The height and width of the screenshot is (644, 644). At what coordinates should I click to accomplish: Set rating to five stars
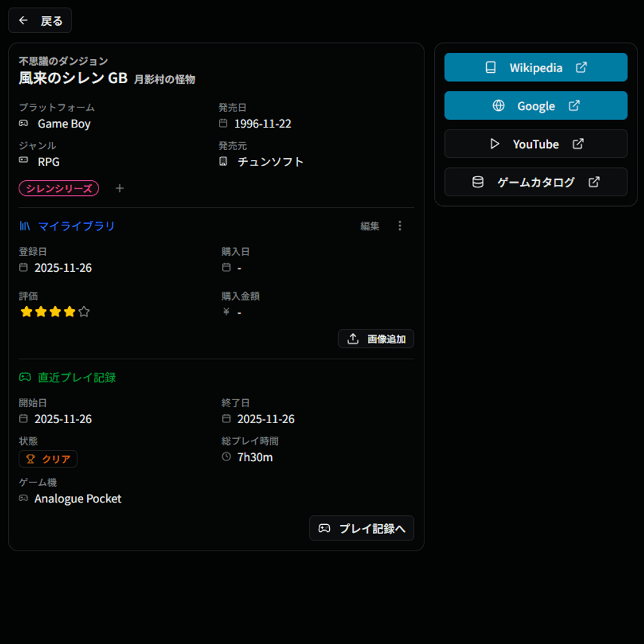coord(84,312)
